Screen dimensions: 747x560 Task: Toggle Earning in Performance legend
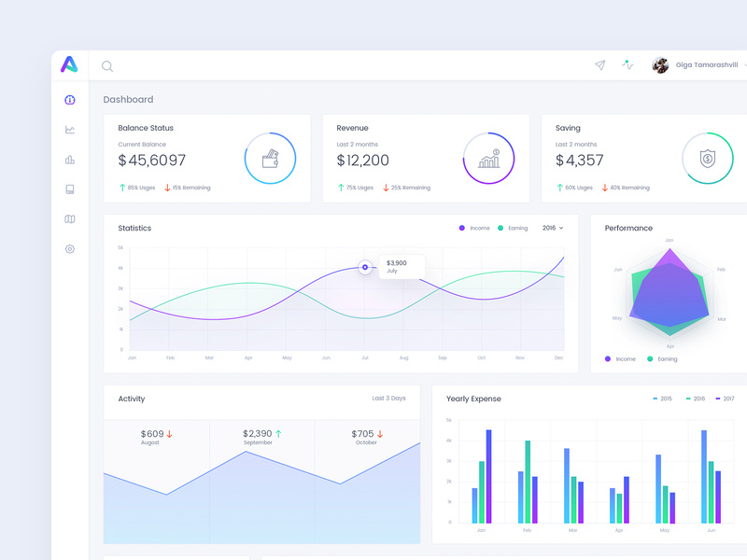662,359
